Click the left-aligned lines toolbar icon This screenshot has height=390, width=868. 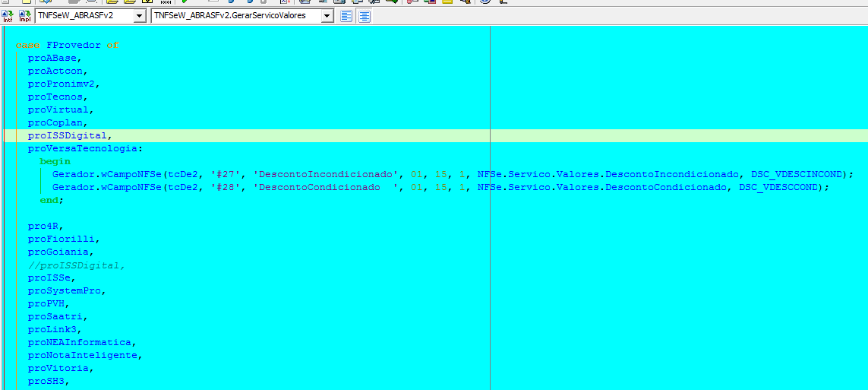[x=346, y=16]
